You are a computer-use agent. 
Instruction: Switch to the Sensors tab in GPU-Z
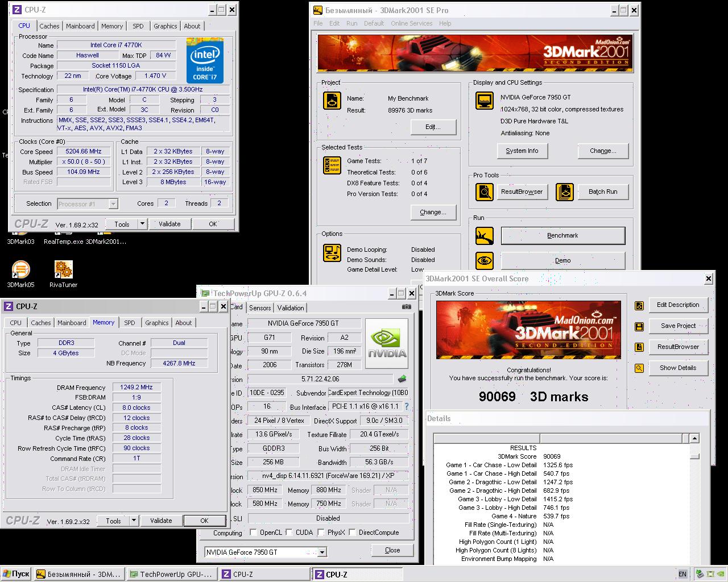tap(260, 308)
